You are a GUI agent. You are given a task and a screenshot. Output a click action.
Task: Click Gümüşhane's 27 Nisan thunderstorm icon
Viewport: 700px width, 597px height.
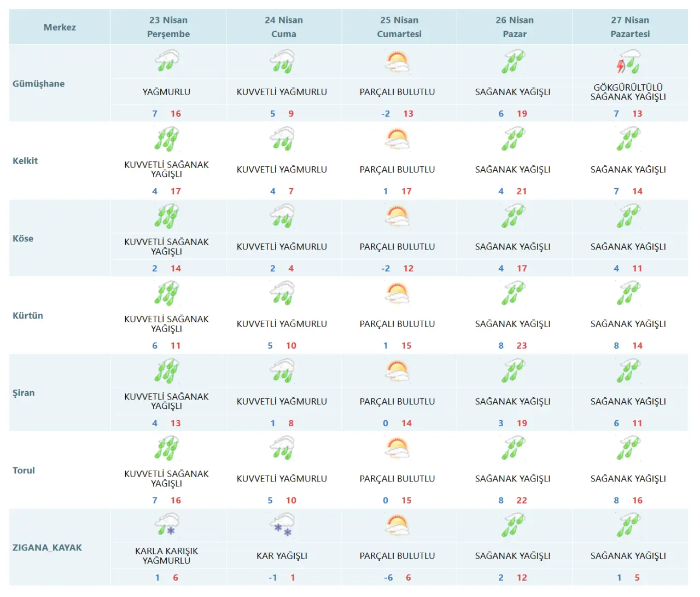click(x=628, y=61)
